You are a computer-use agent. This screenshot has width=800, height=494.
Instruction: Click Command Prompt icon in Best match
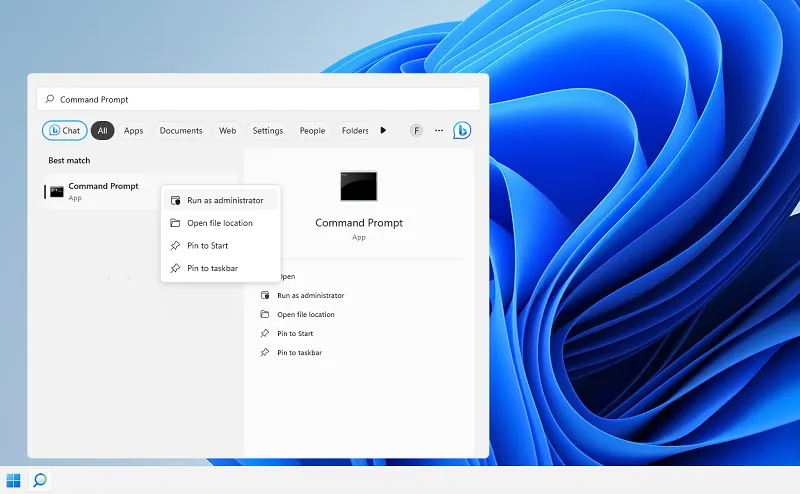tap(57, 192)
